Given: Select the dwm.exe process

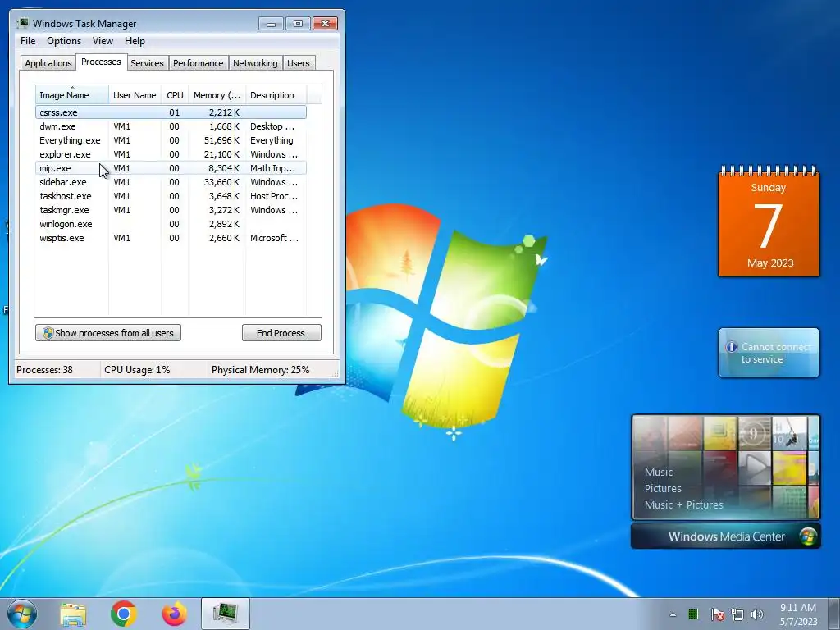Looking at the screenshot, I should (171, 126).
